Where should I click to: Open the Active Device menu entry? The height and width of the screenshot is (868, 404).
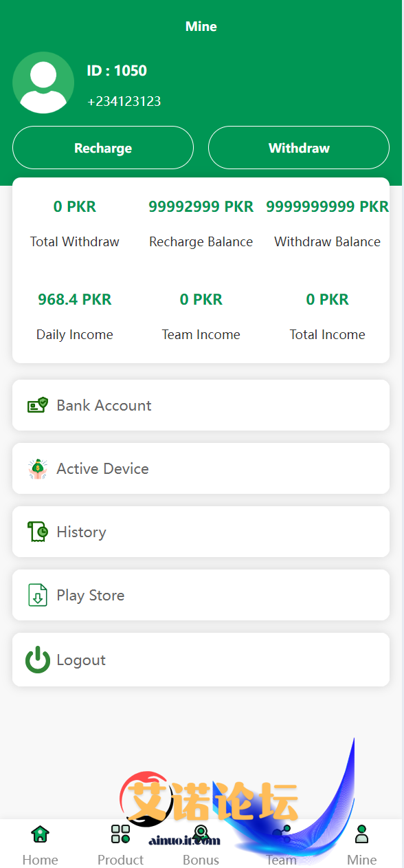tap(201, 468)
